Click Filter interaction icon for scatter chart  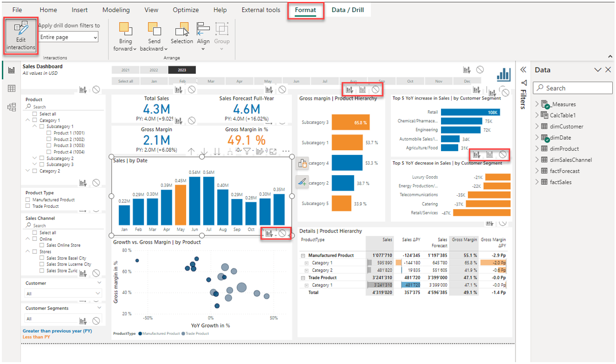[269, 233]
